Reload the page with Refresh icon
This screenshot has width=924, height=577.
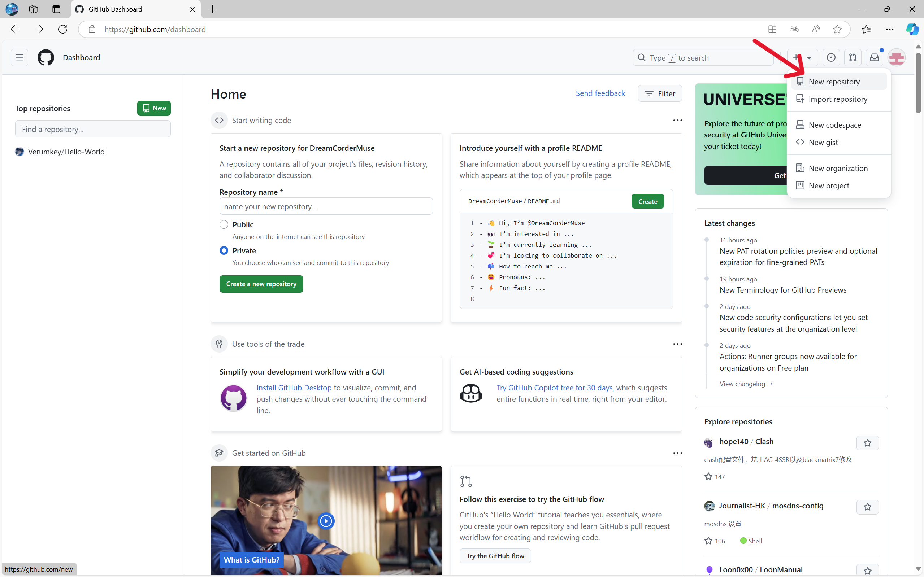[x=62, y=29]
